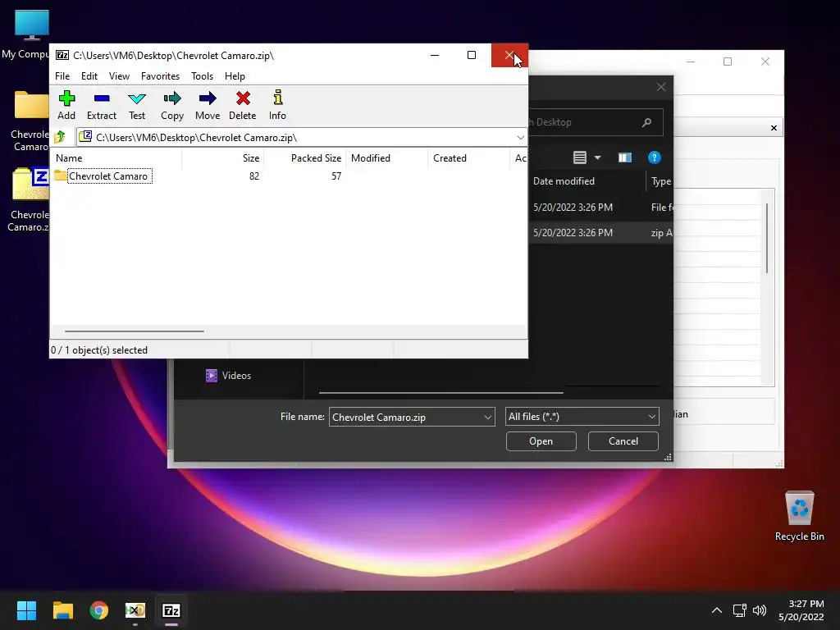Click the Type column header in dialog
This screenshot has height=630, width=840.
point(660,181)
